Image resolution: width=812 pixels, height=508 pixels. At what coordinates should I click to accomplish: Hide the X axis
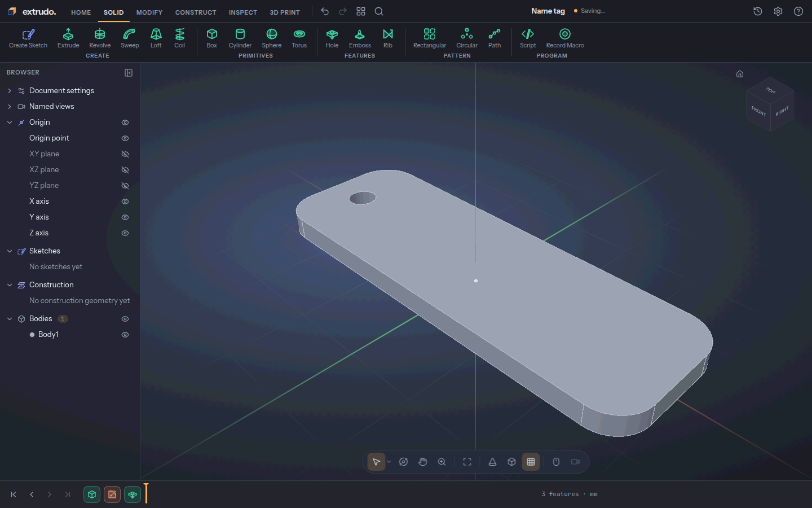(125, 202)
